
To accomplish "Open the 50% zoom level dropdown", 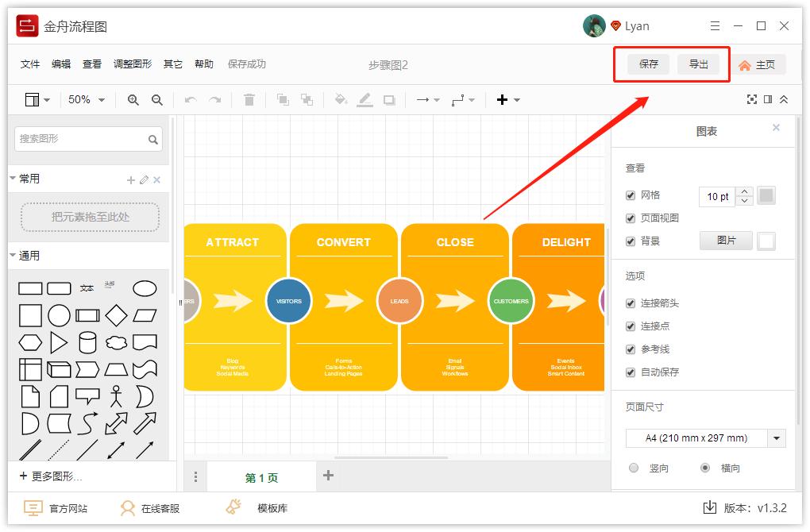I will [x=83, y=99].
